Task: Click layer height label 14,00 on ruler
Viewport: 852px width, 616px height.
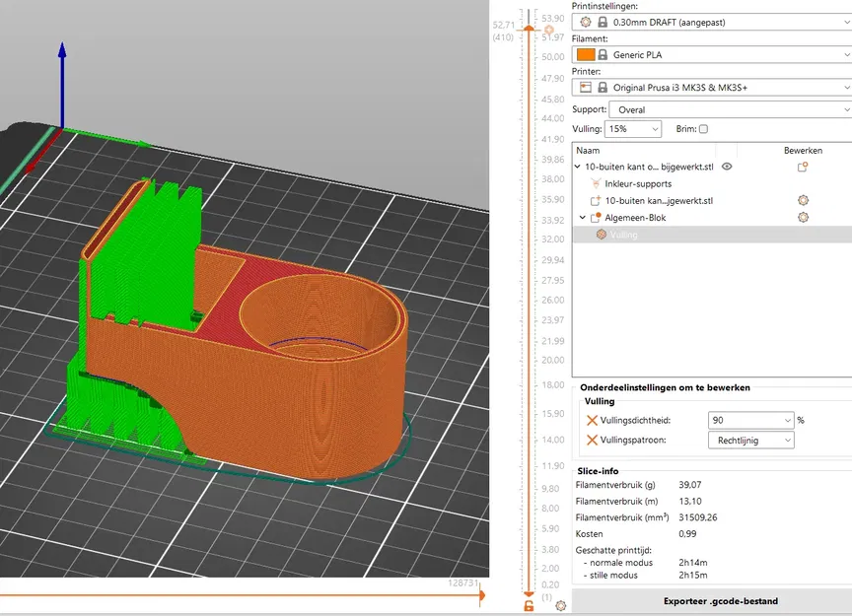Action: point(552,440)
